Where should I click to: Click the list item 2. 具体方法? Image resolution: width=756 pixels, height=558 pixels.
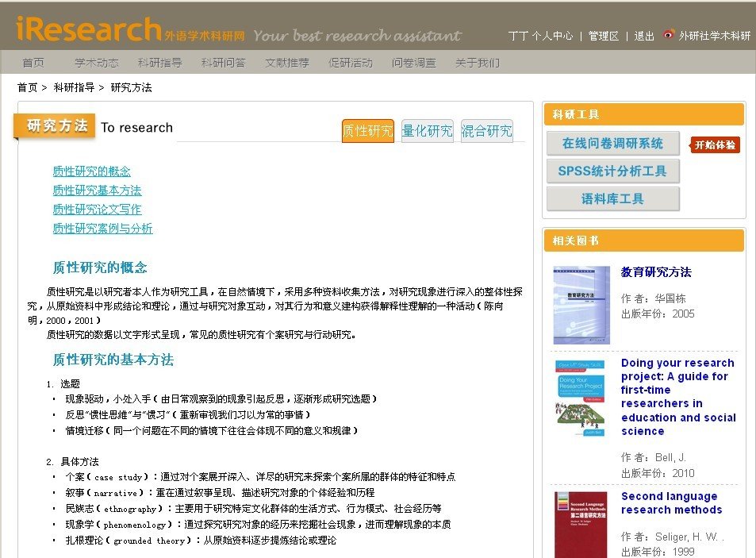click(x=72, y=461)
